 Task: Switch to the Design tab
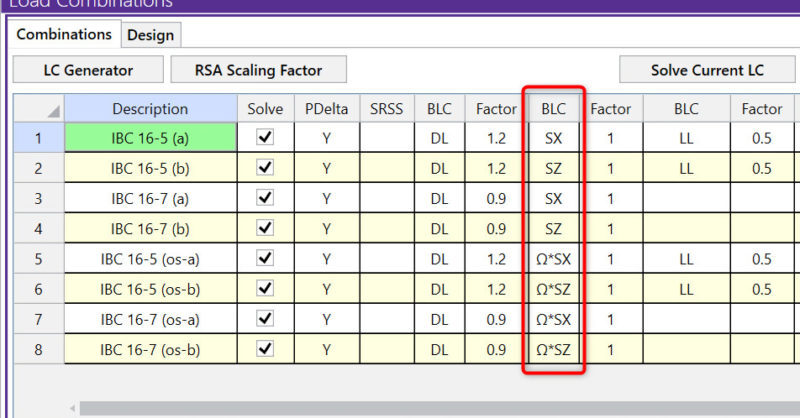(x=150, y=35)
